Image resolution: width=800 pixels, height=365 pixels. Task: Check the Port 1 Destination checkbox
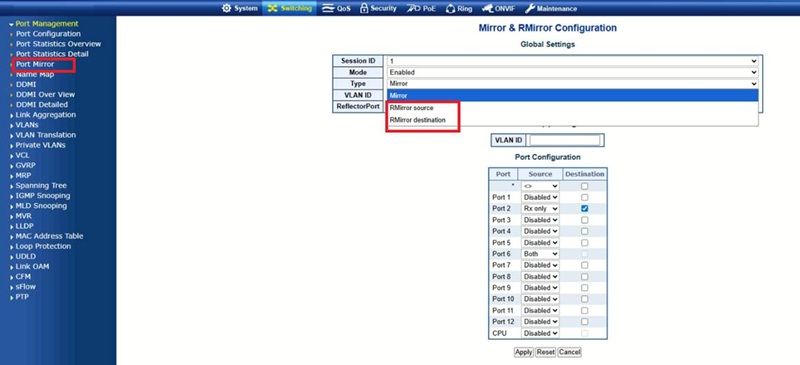tap(585, 197)
